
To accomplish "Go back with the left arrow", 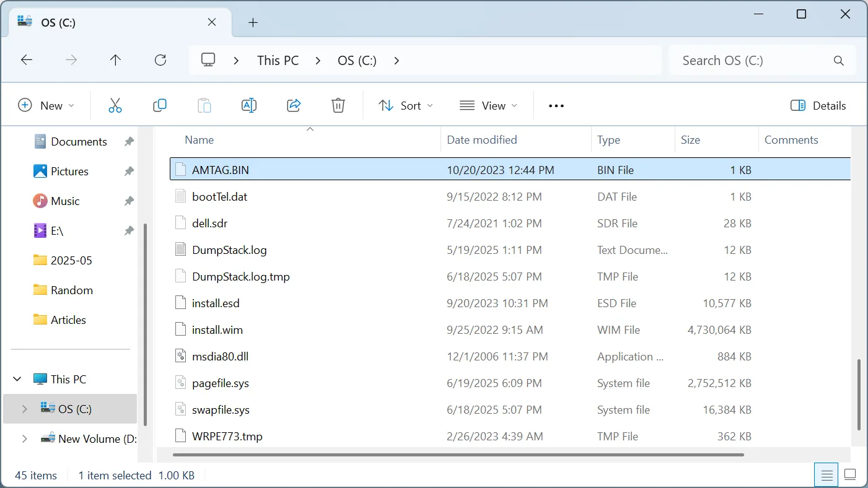I will pyautogui.click(x=27, y=60).
